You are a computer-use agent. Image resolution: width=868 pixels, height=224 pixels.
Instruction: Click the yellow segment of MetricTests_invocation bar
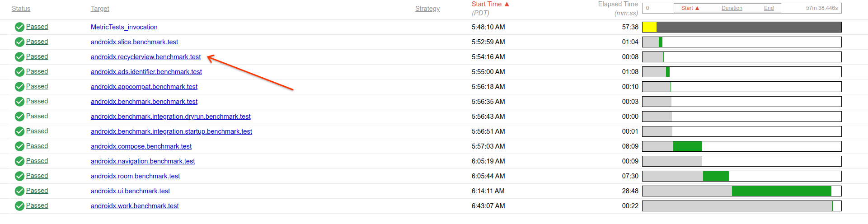649,27
